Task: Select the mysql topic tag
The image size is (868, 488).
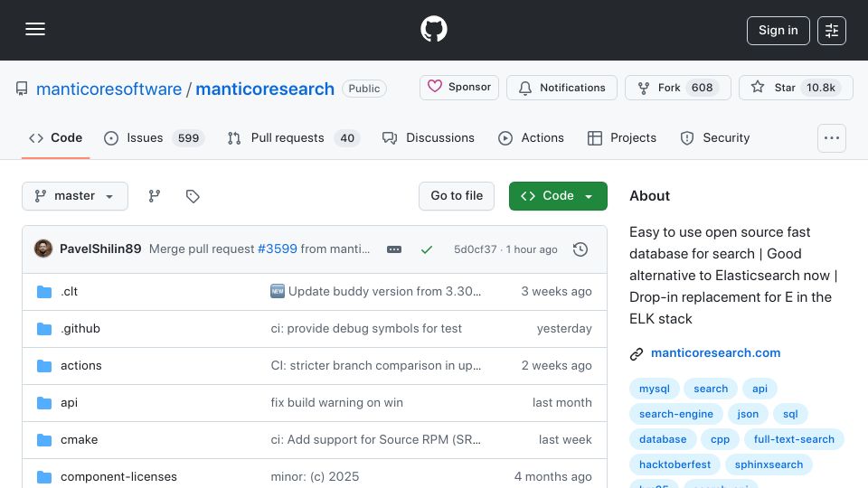Action: pyautogui.click(x=655, y=389)
